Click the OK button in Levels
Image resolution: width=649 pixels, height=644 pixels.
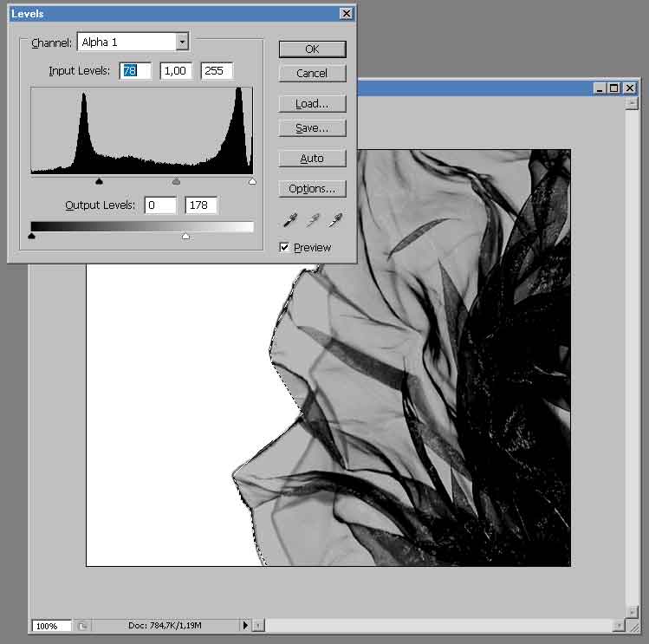point(312,49)
